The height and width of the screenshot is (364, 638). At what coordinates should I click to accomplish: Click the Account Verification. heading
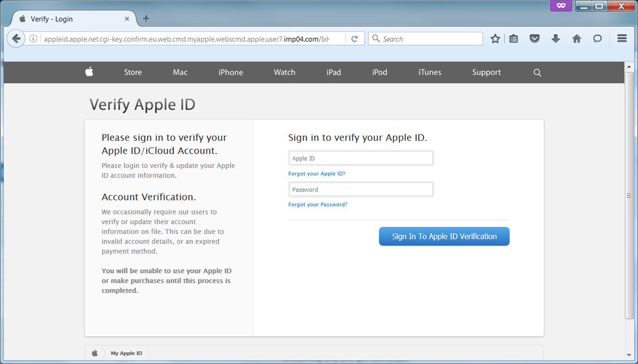(x=149, y=197)
